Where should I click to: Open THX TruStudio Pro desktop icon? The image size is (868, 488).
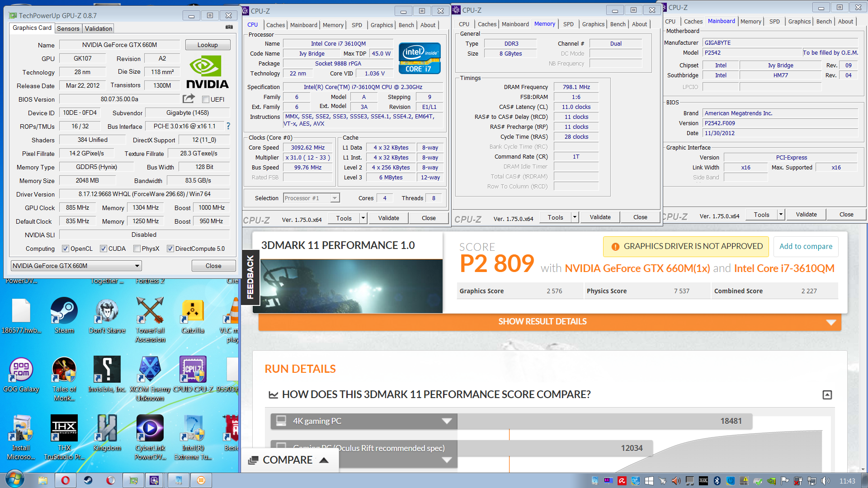(x=64, y=437)
